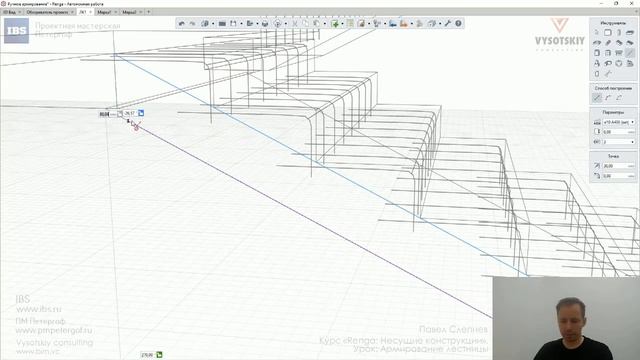Click the highlighted rebar tool icon
Viewport: 640px width, 360px height.
[x=630, y=53]
